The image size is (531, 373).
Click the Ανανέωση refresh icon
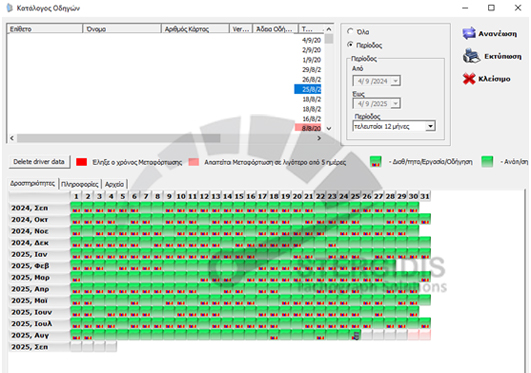469,33
